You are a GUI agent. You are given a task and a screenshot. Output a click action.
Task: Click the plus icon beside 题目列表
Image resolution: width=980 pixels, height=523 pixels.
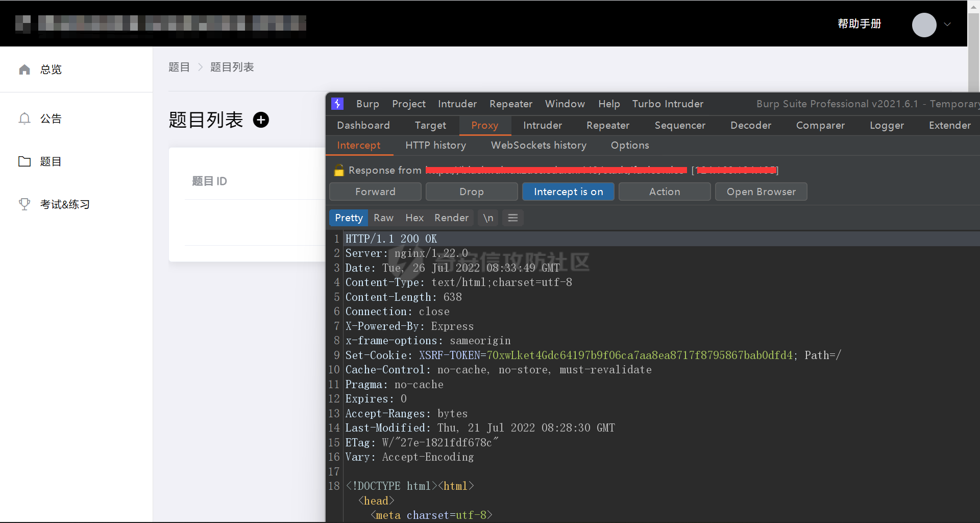coord(261,120)
